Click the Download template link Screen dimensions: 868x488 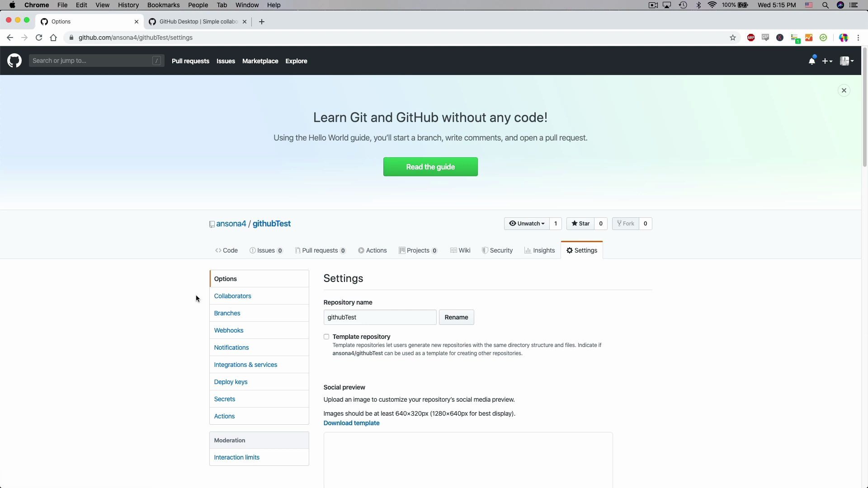[351, 423]
